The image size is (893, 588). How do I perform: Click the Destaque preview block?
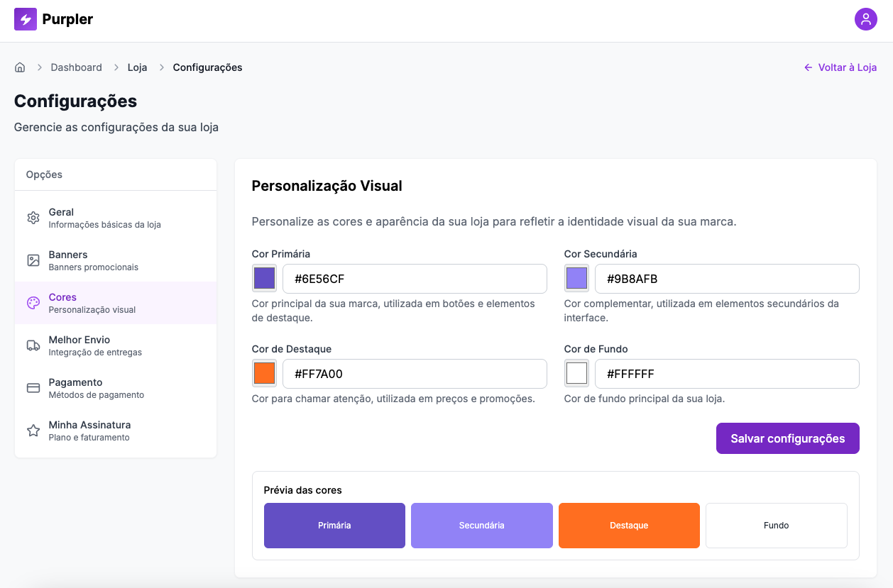click(x=629, y=525)
